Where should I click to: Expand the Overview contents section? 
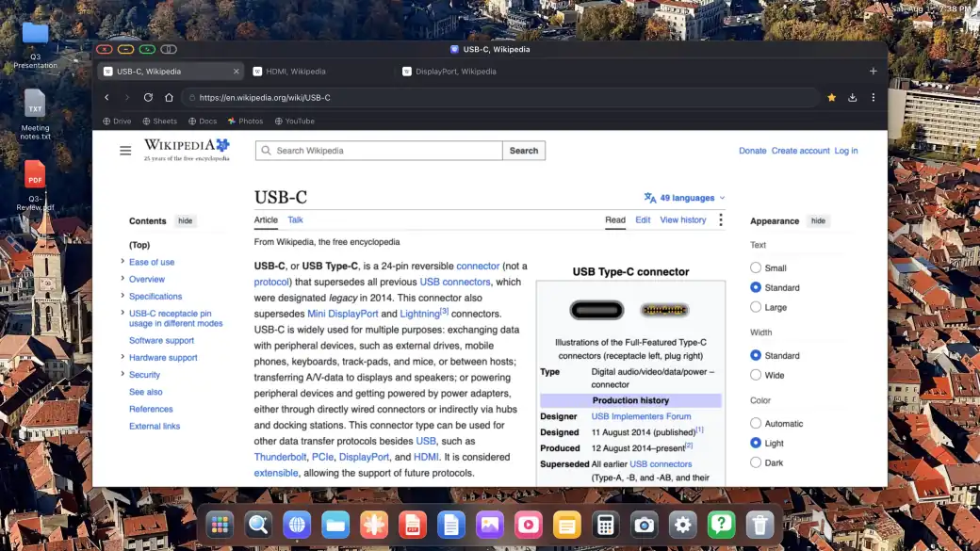coord(122,279)
